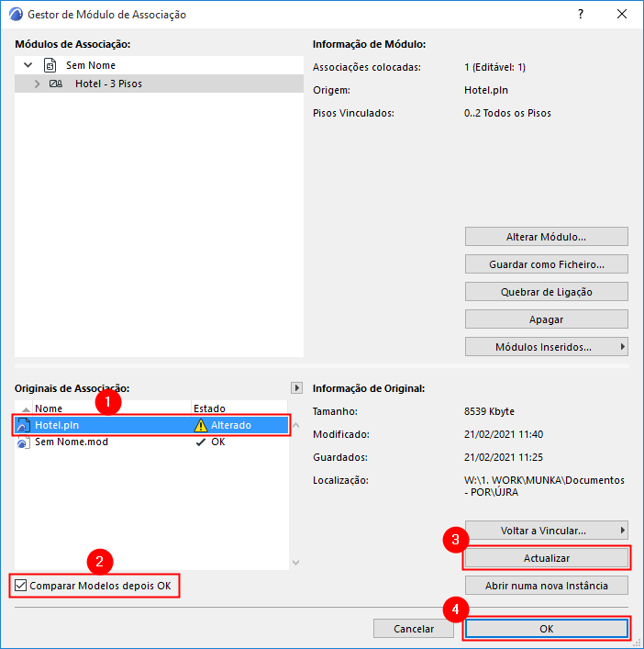Image resolution: width=644 pixels, height=649 pixels.
Task: Click Abrir numa nova Instância button
Action: pyautogui.click(x=546, y=586)
